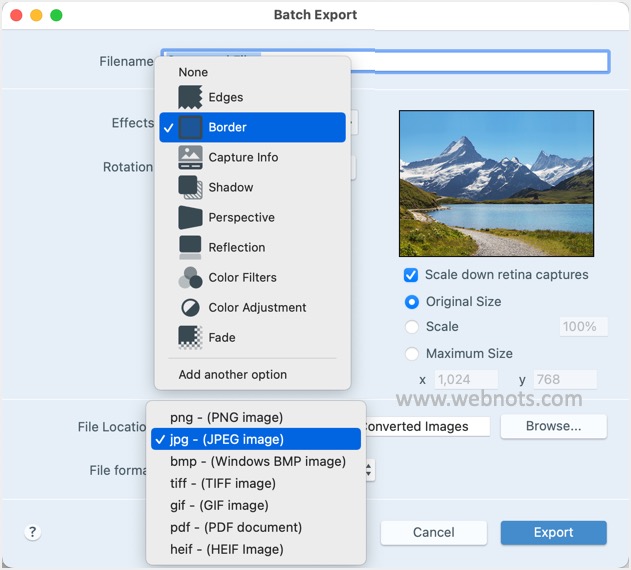Choose the Capture Info effect icon
Screen dimensions: 631x570
(190, 157)
